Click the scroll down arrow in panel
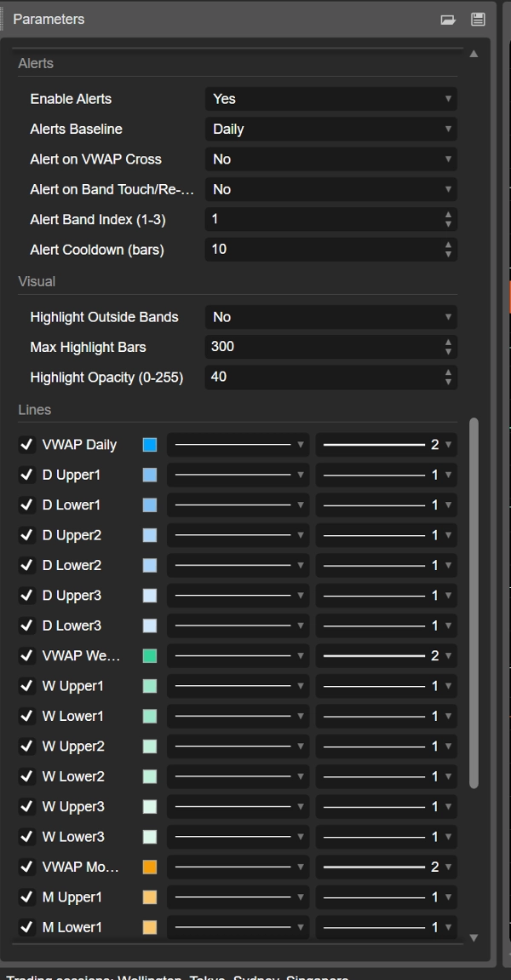This screenshot has width=511, height=980. (x=474, y=937)
